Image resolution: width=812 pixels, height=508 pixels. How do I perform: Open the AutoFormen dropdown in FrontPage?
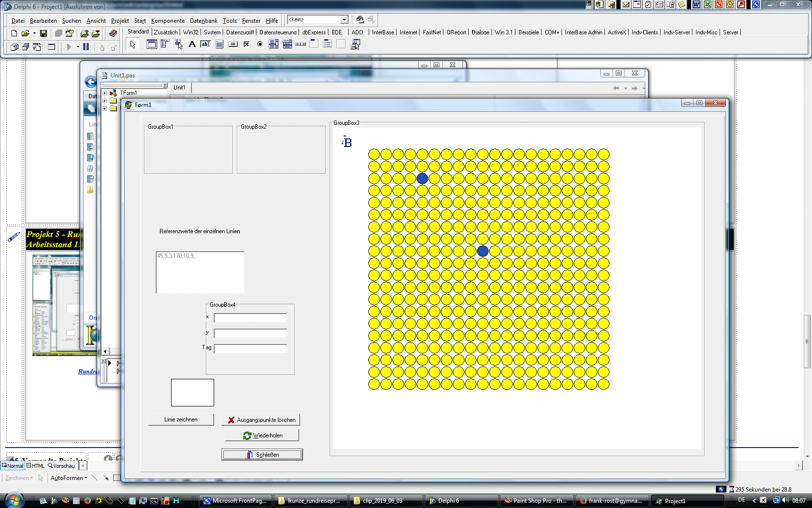(69, 478)
